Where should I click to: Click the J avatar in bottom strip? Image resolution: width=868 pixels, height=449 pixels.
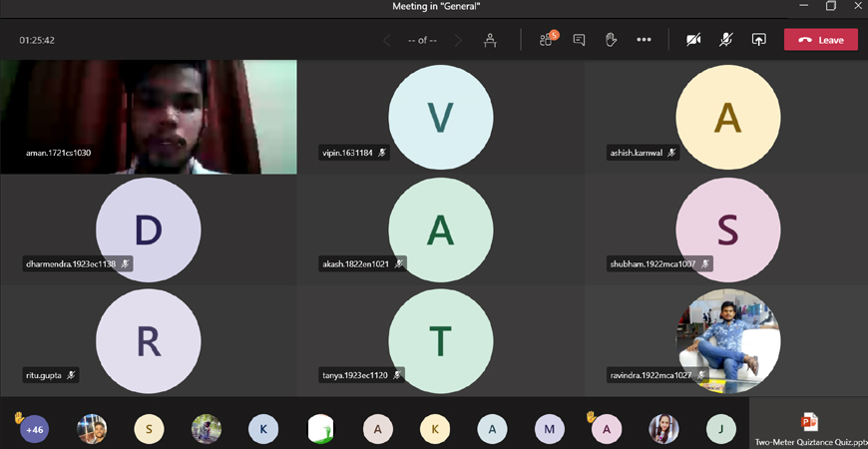(x=720, y=429)
